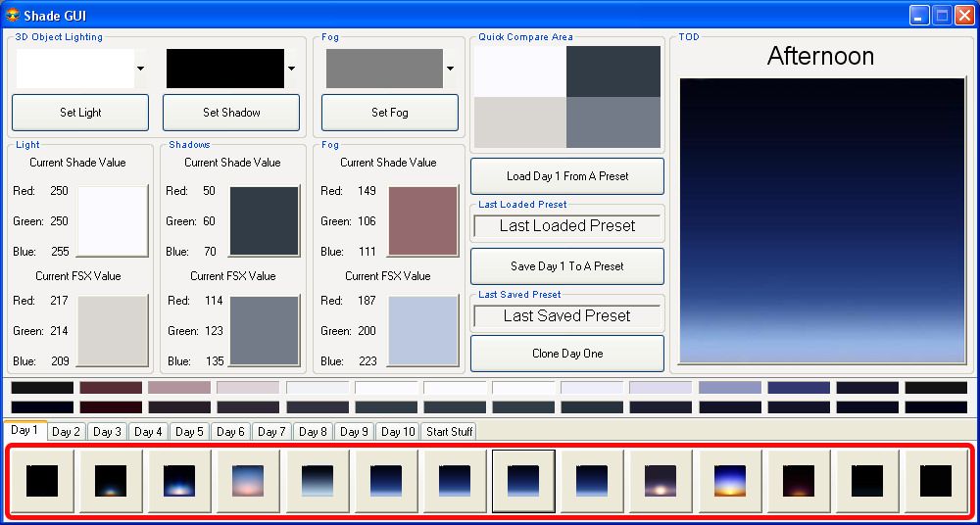980x525 pixels.
Task: Click the Last Saved Preset text field
Action: tap(566, 315)
